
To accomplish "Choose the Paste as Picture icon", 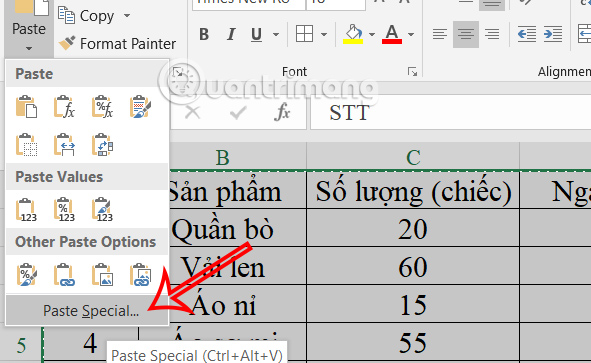I will [103, 274].
